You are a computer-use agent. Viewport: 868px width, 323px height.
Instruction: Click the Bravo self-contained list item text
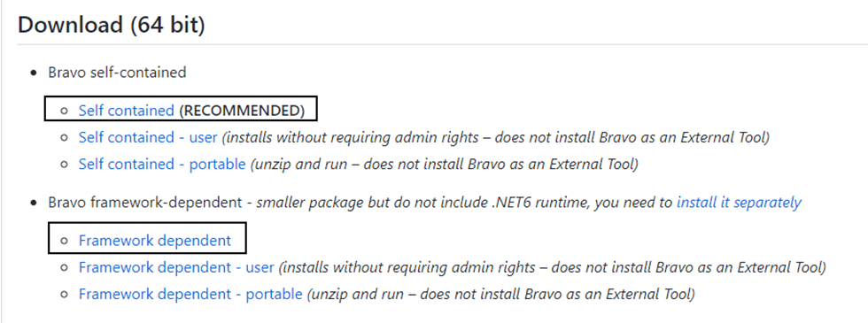click(x=117, y=73)
